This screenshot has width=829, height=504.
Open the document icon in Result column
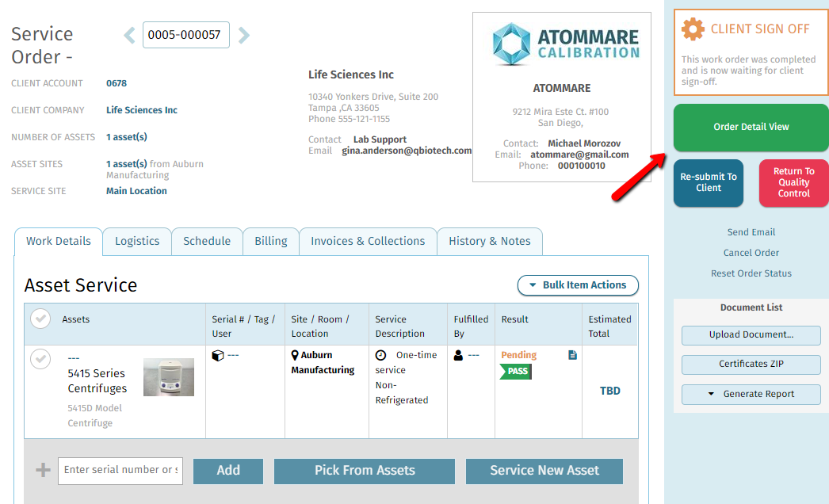click(572, 355)
